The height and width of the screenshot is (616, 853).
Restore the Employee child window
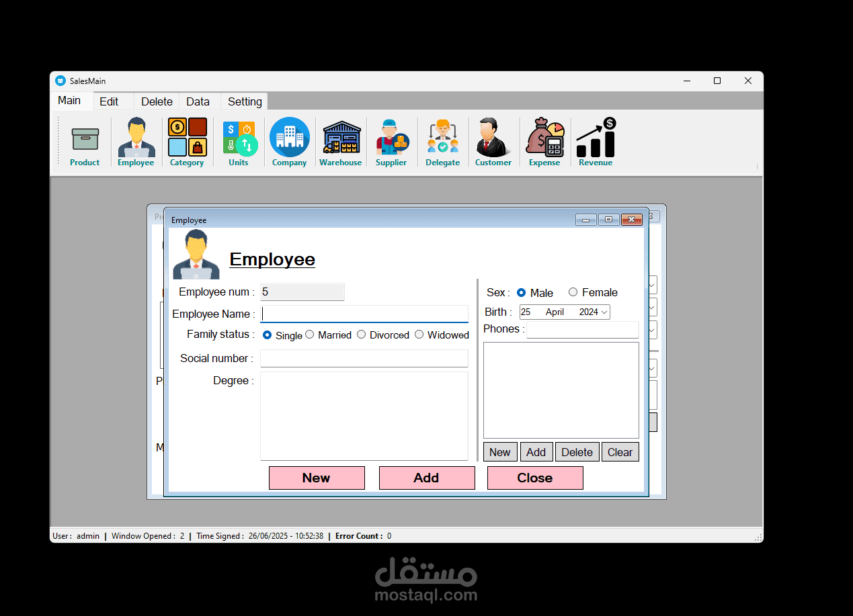coord(608,220)
